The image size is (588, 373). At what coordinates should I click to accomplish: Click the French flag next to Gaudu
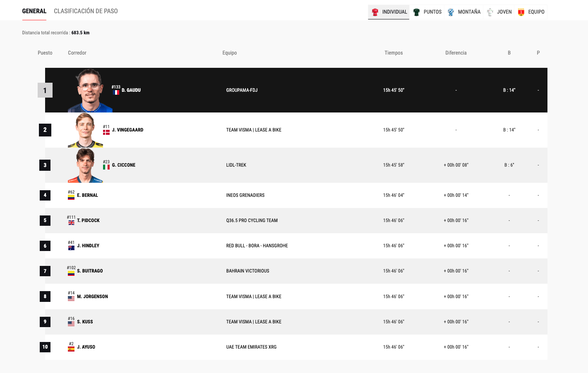(x=116, y=92)
